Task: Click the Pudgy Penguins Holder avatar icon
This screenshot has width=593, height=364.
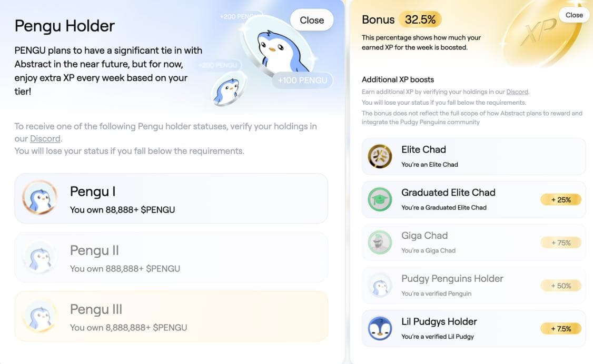Action: (x=380, y=286)
